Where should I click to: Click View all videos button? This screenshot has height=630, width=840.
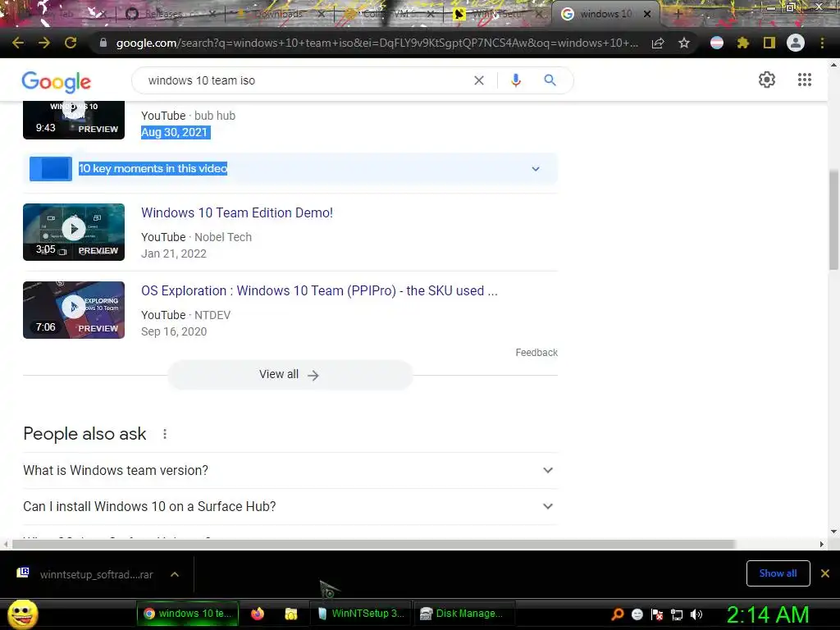coord(290,374)
